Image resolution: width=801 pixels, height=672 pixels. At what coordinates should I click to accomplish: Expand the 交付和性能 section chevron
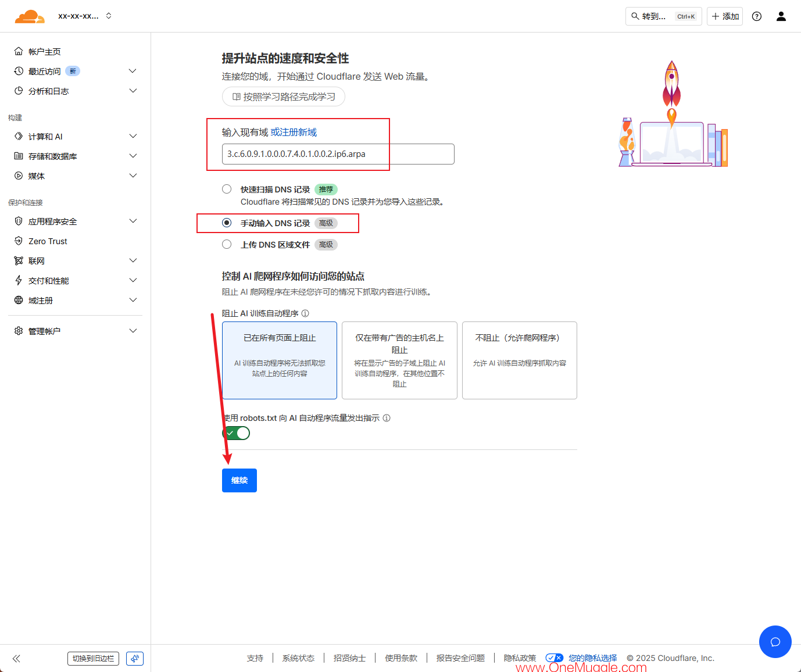[133, 280]
